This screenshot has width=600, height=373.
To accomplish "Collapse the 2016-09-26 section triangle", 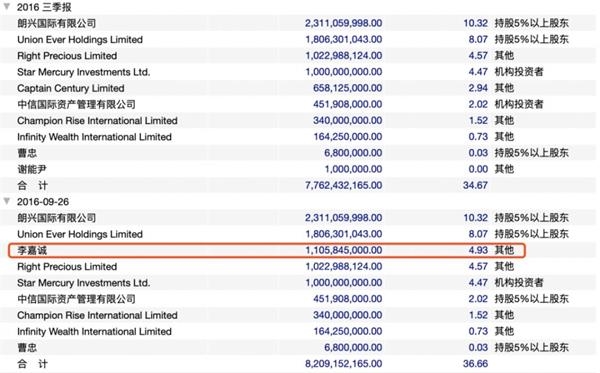I will [7, 201].
